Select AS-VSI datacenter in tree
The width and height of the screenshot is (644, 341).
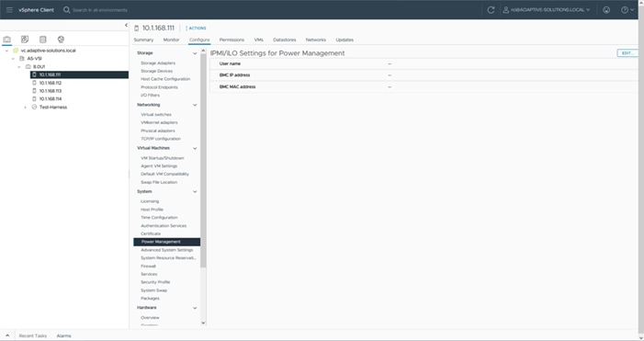point(35,59)
